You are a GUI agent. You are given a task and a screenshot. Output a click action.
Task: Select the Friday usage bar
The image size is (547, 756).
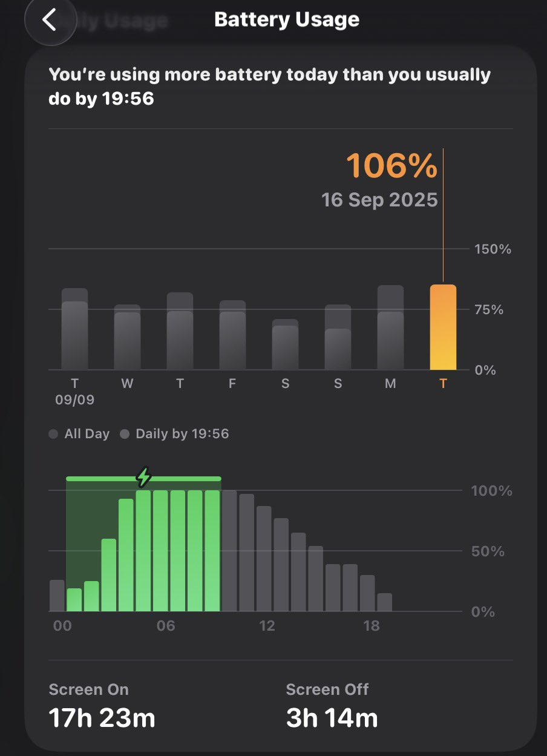click(x=232, y=337)
